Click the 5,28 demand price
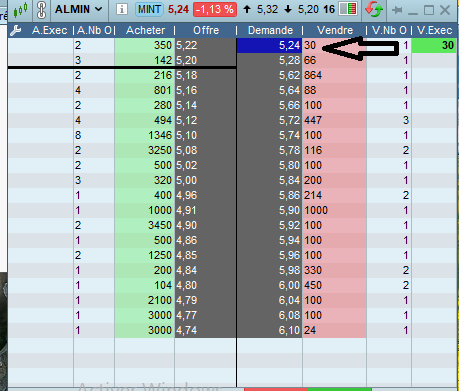The image size is (459, 391). point(290,60)
